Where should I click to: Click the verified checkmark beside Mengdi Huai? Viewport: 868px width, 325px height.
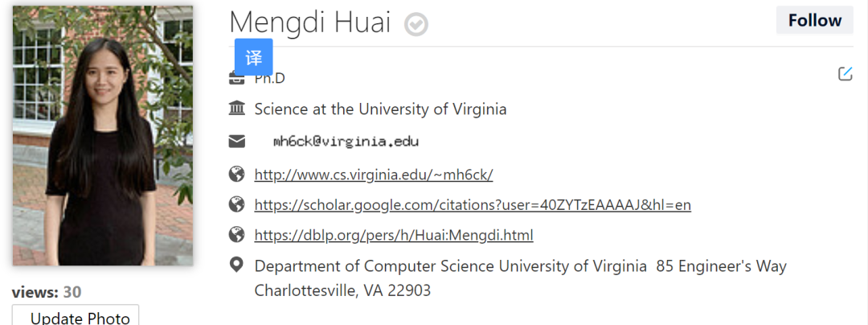tap(416, 25)
